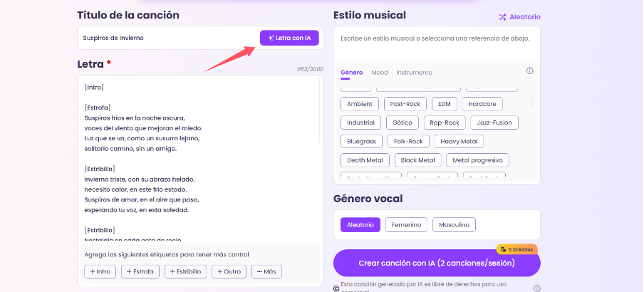Click the info icon beside genre tabs
644x292 pixels.
coord(529,71)
